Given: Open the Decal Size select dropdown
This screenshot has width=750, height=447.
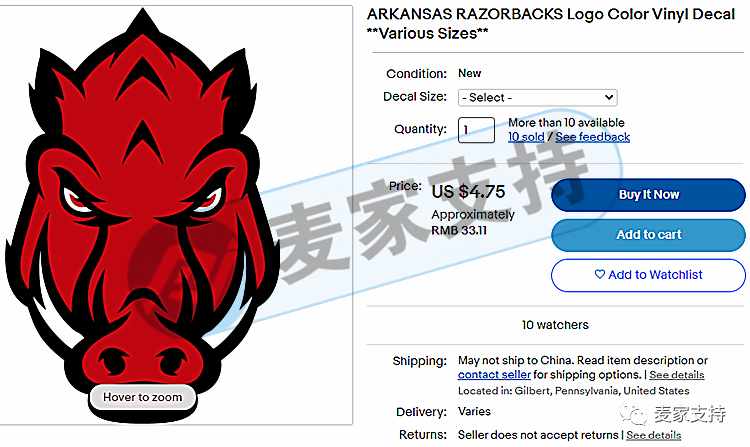Looking at the screenshot, I should 538,98.
